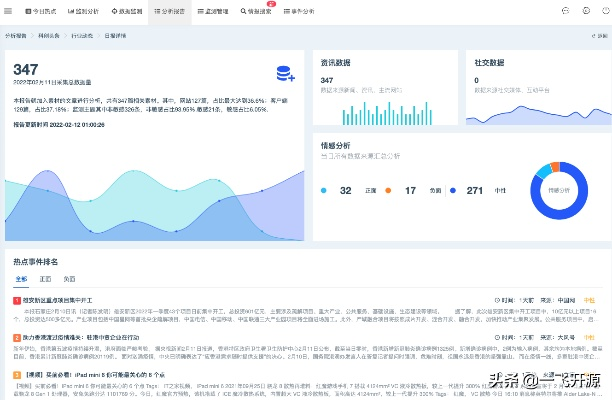Go to 分析报告 breadcrumb link
This screenshot has width=612, height=400.
[16, 36]
